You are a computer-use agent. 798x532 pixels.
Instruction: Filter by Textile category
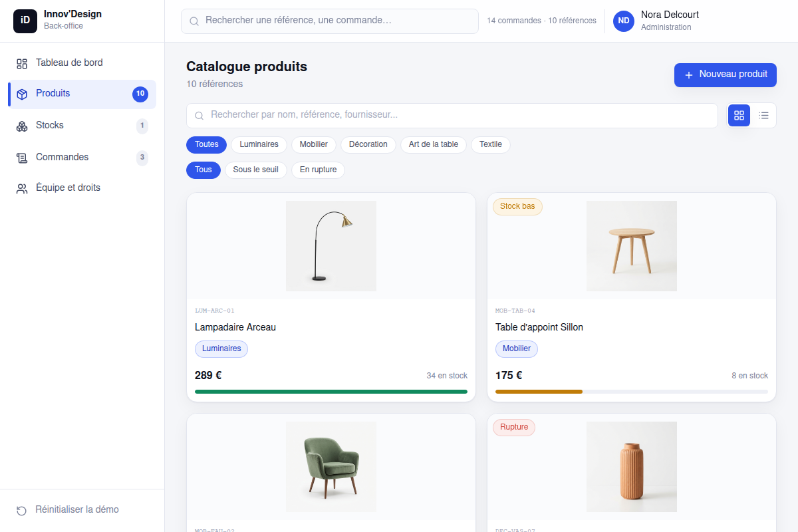[x=491, y=144]
